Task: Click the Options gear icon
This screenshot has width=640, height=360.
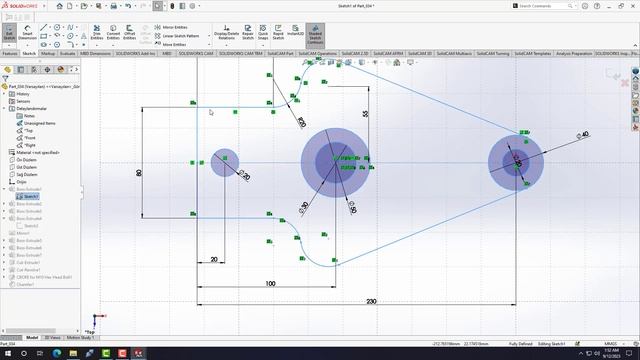Action: pyautogui.click(x=192, y=6)
